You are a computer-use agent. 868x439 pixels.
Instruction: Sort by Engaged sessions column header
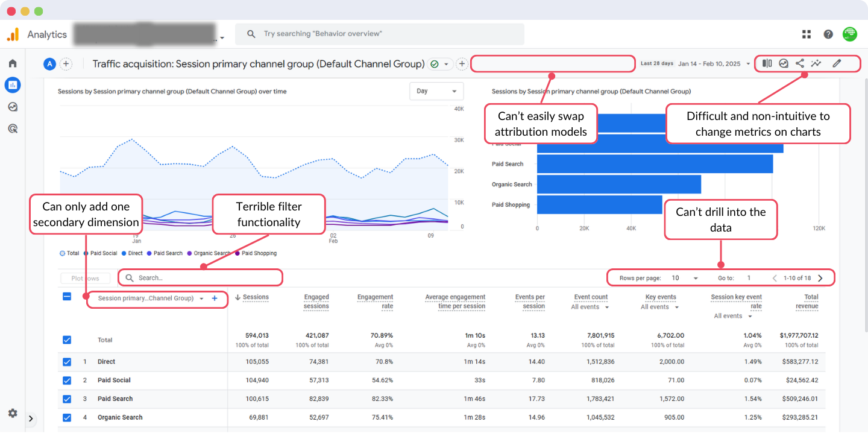(x=316, y=302)
